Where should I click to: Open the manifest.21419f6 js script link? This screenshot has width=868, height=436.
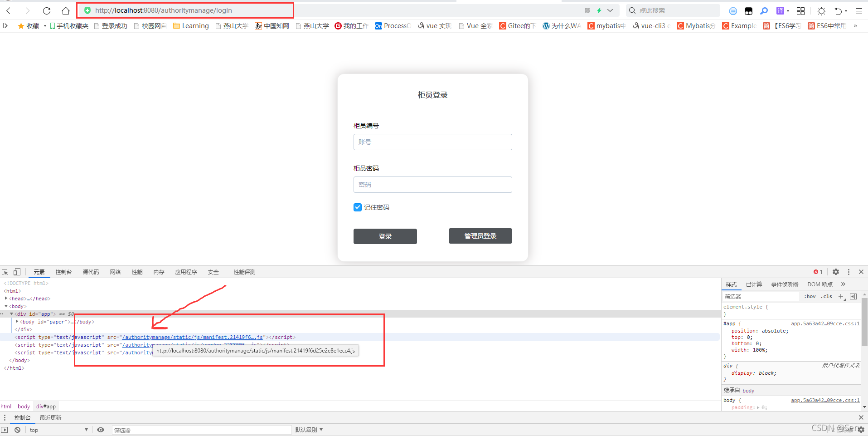pos(193,337)
